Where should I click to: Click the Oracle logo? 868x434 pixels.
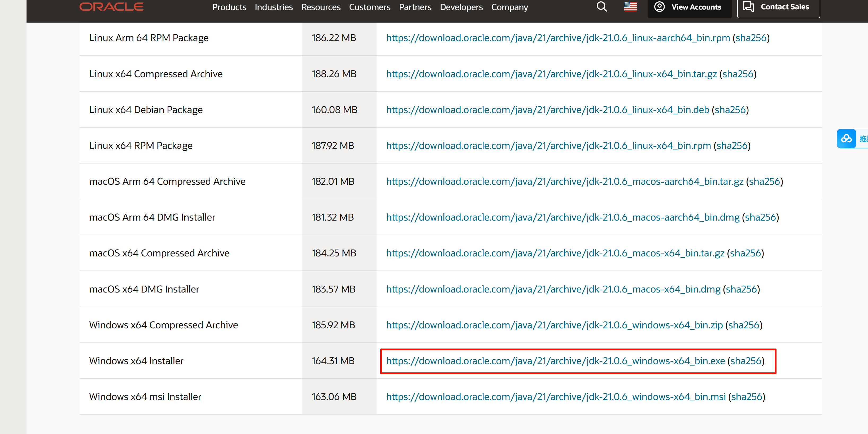(x=111, y=6)
